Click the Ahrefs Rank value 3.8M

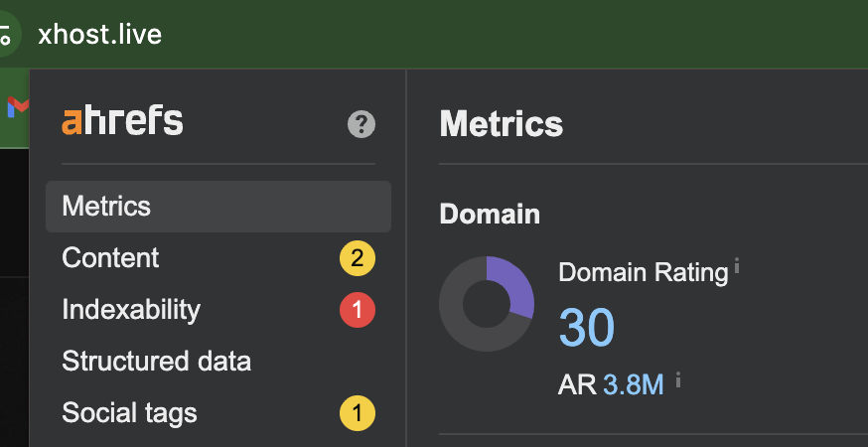pos(634,385)
